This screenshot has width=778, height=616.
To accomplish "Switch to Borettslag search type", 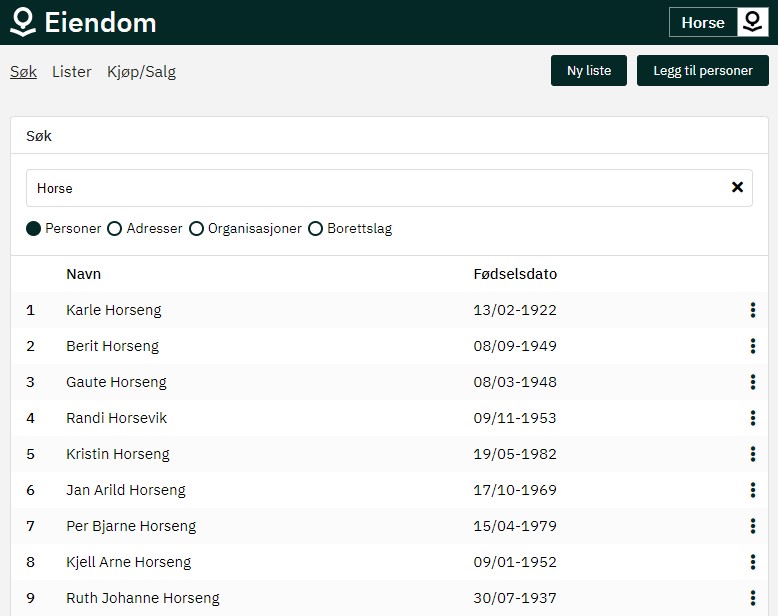I will click(316, 228).
